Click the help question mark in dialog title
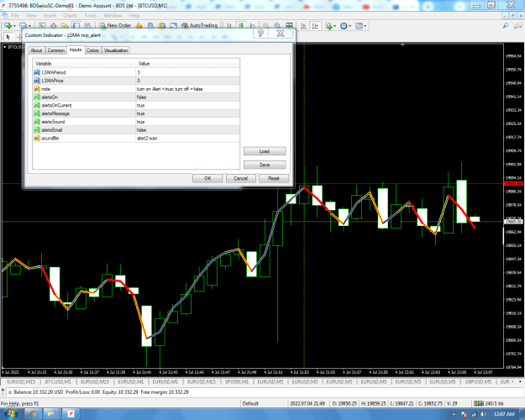525x420 pixels. click(x=261, y=33)
